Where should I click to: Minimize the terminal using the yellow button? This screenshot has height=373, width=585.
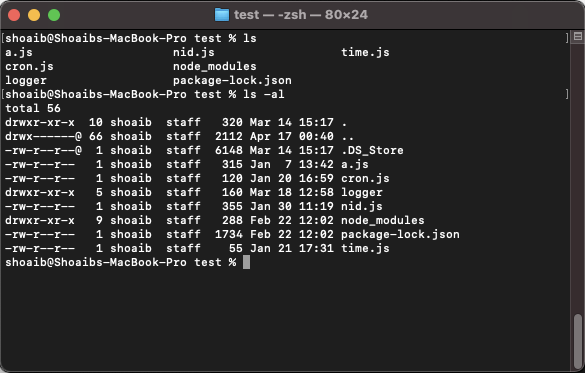coord(34,15)
